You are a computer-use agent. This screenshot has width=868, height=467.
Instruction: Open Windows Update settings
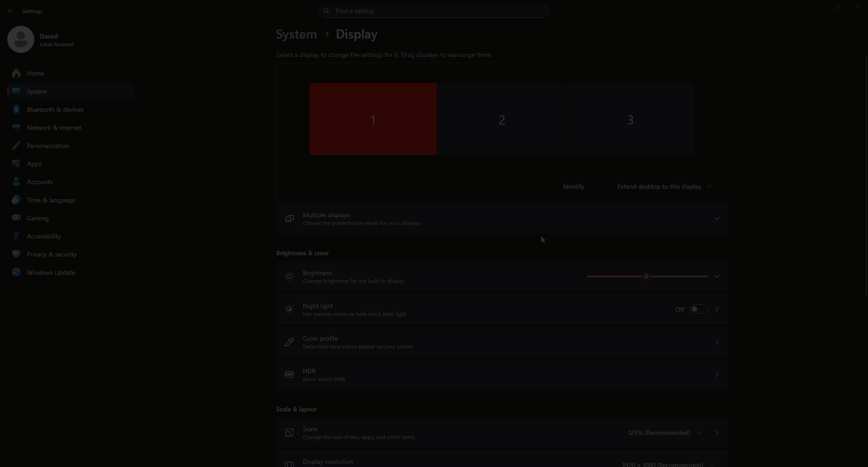pos(51,272)
